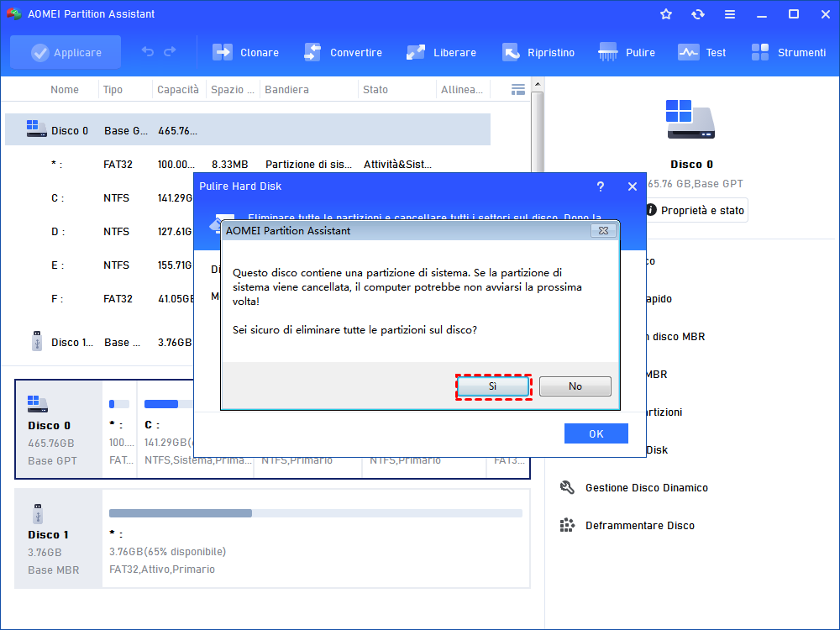The width and height of the screenshot is (840, 630).
Task: Select the C: partition row
Action: click(x=99, y=198)
